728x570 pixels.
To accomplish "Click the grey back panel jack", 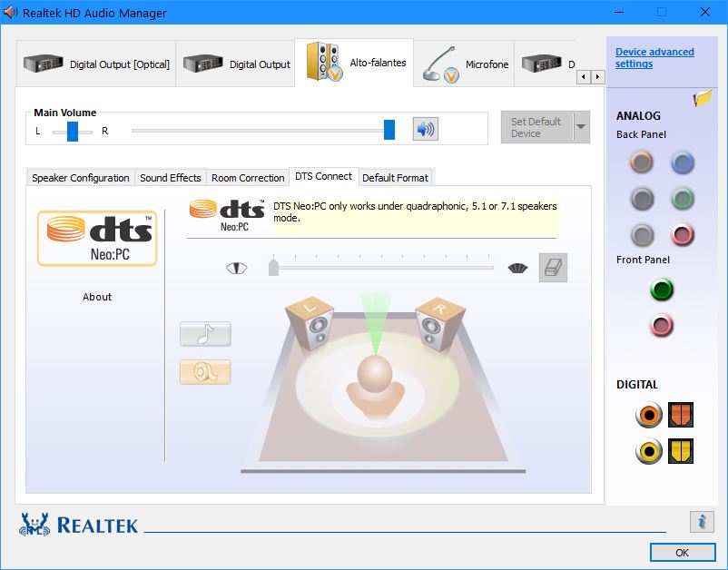I will [x=642, y=234].
